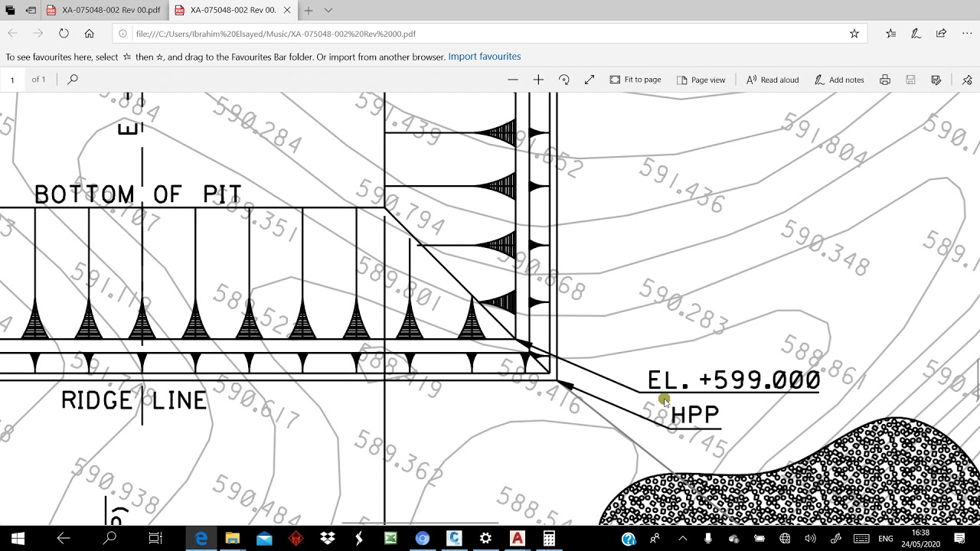Zoom in the PDF with plus icon
The height and width of the screenshot is (551, 980).
[538, 80]
